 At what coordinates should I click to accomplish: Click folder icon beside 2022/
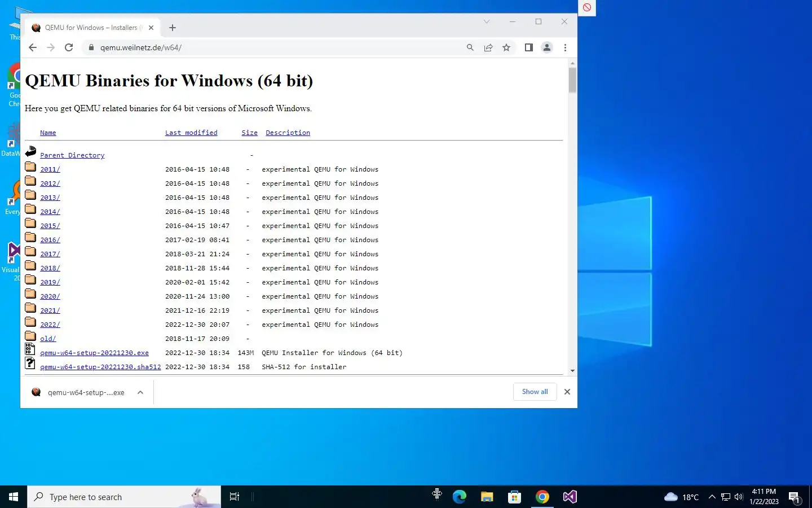click(30, 322)
